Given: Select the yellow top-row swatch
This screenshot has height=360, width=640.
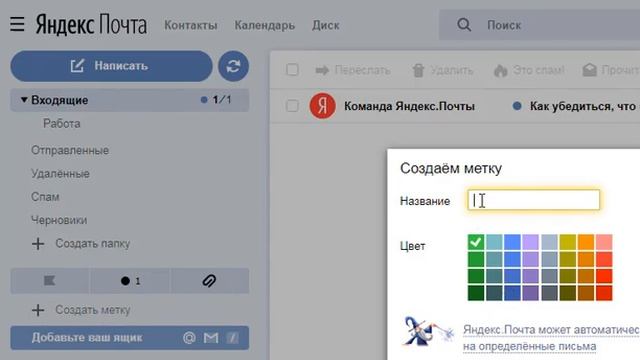Looking at the screenshot, I should [x=567, y=242].
